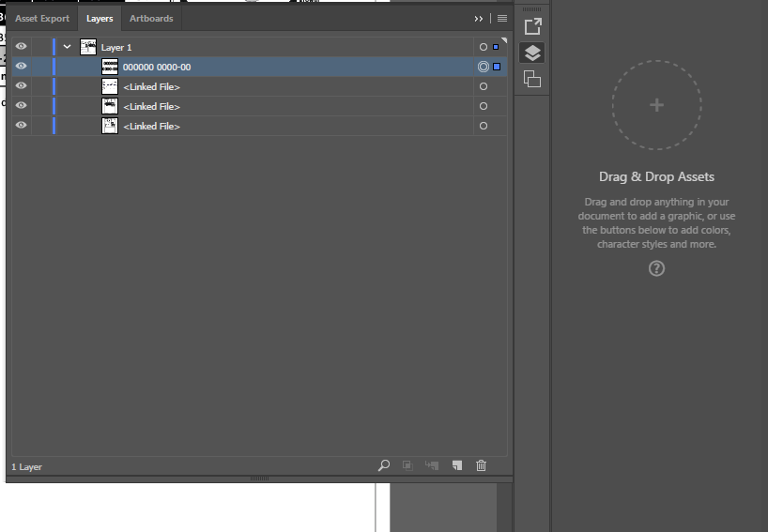
Task: Click the 000000 0000-00 target circle
Action: point(484,67)
